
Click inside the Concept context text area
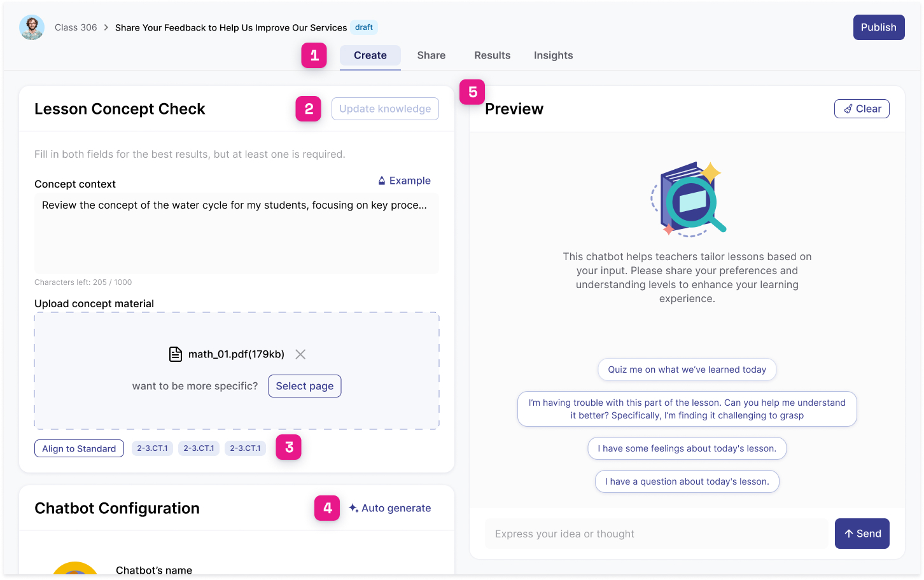pyautogui.click(x=236, y=234)
